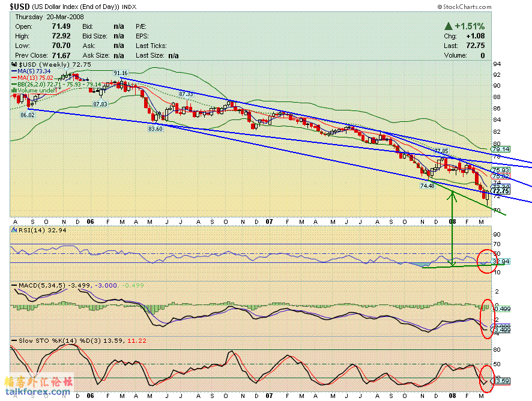Click the RSI 70 level axis label
The image size is (532, 401).
pyautogui.click(x=497, y=244)
